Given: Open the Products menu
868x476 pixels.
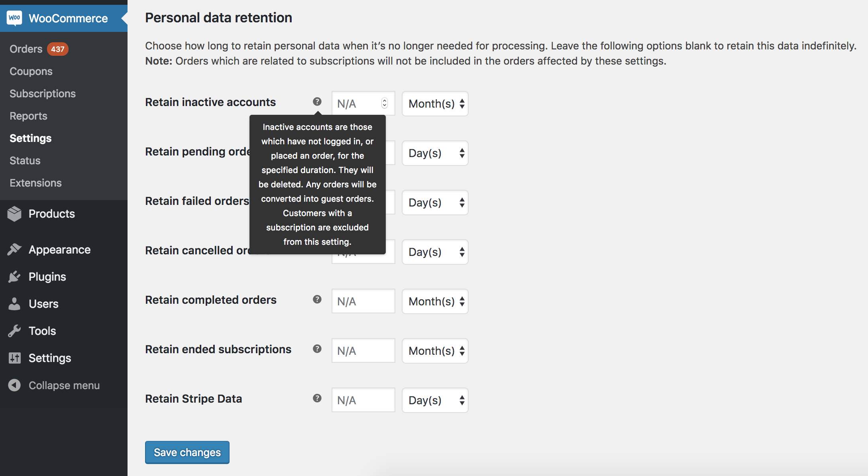Looking at the screenshot, I should [x=64, y=214].
